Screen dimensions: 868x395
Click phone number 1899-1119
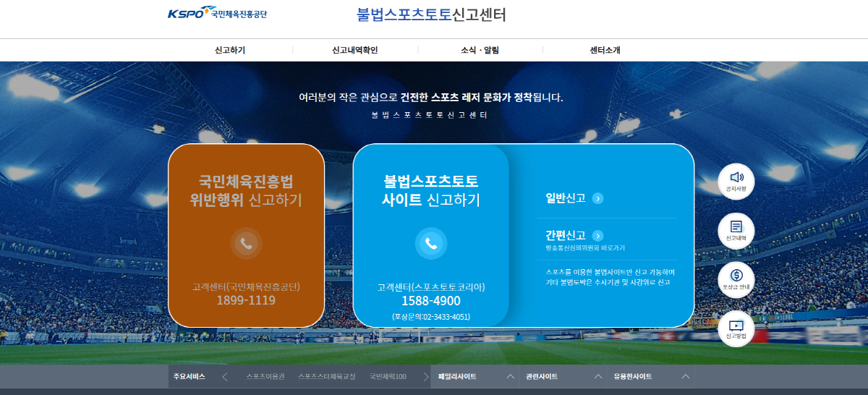pyautogui.click(x=246, y=300)
